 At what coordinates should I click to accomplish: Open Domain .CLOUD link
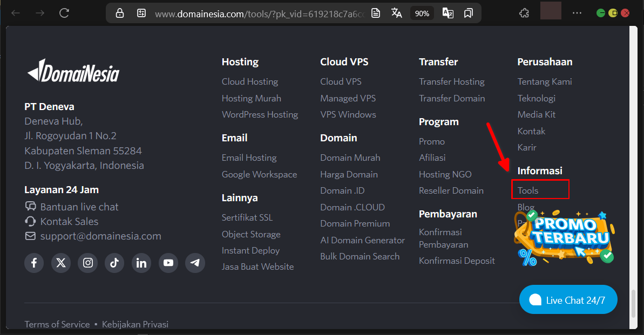(x=352, y=207)
